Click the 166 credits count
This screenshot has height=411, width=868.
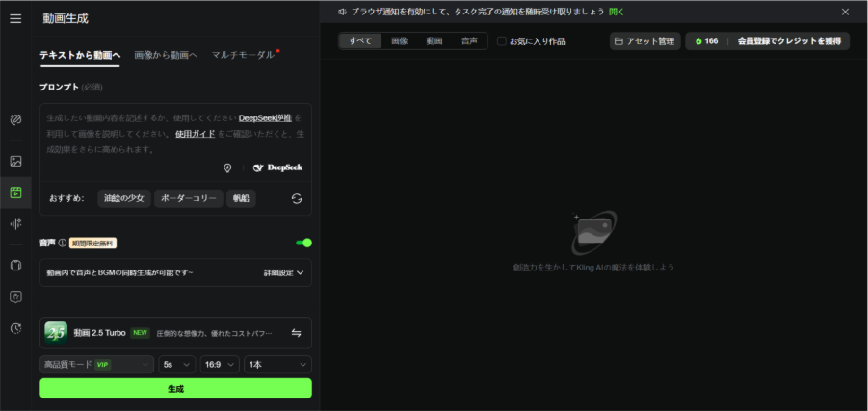click(x=711, y=41)
